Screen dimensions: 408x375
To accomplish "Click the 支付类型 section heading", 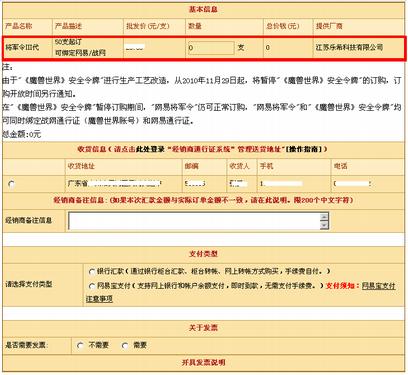I will pos(203,254).
